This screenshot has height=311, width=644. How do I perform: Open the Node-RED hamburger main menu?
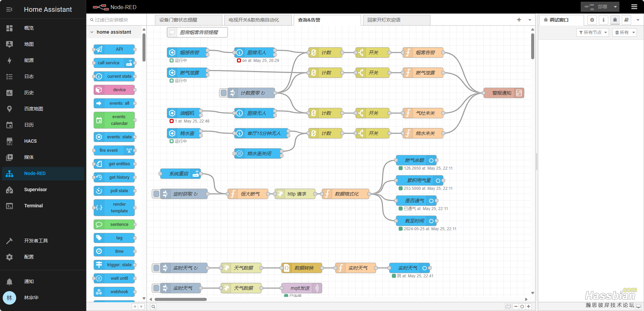pyautogui.click(x=634, y=7)
